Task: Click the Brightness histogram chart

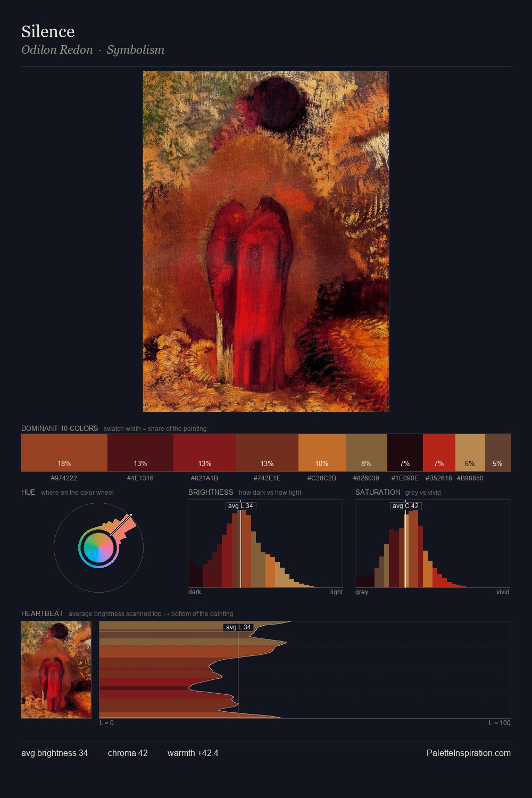Action: click(x=265, y=544)
